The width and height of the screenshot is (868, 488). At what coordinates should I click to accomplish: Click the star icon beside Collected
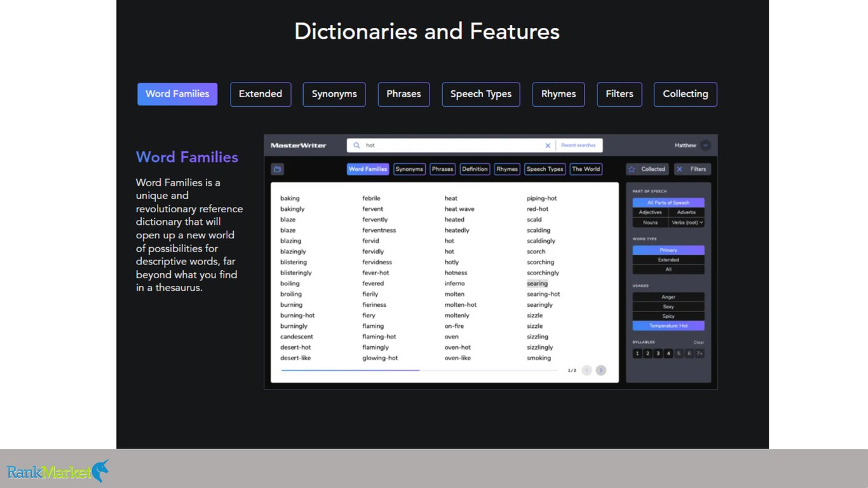point(632,169)
